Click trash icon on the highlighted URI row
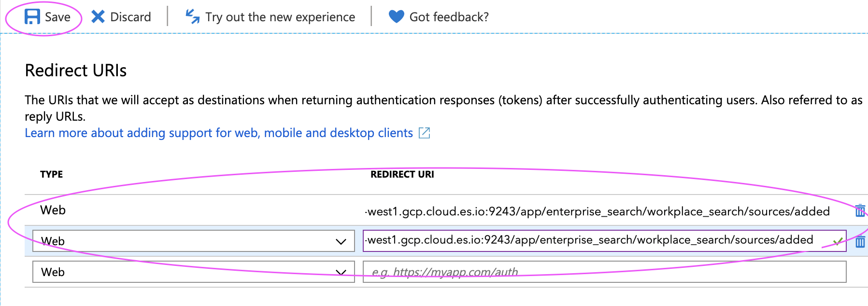This screenshot has width=868, height=306. [860, 241]
